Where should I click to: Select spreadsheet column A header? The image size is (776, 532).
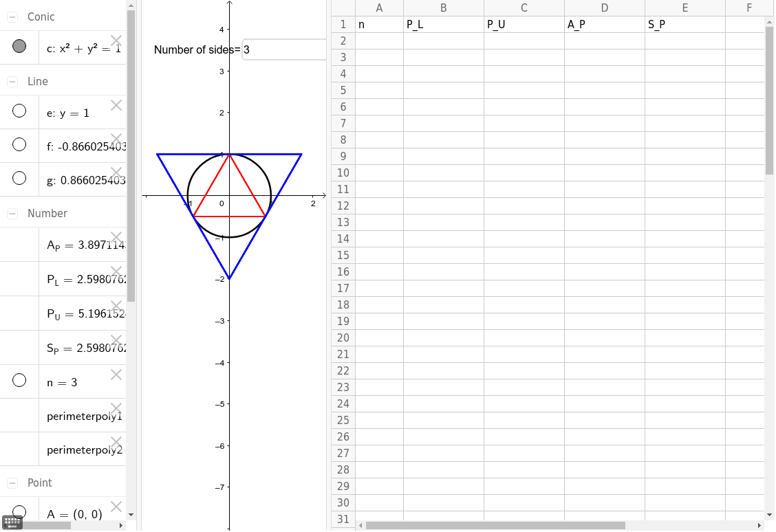tap(379, 8)
